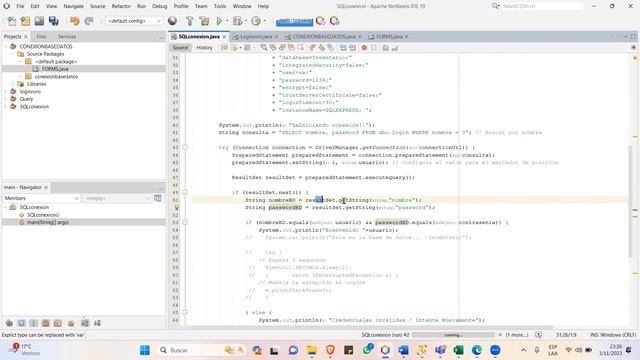This screenshot has height=360, width=640.
Task: Open the Refactor menu
Action: click(x=121, y=6)
